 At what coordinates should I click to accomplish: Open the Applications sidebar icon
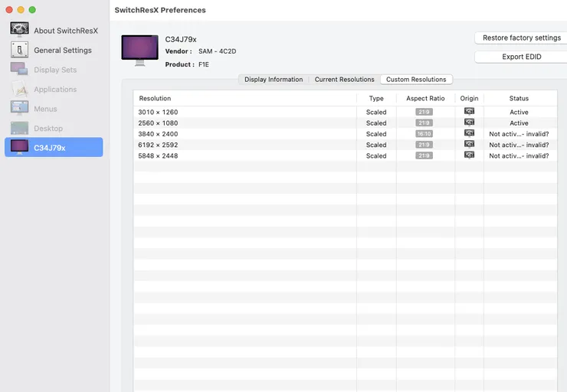[19, 89]
